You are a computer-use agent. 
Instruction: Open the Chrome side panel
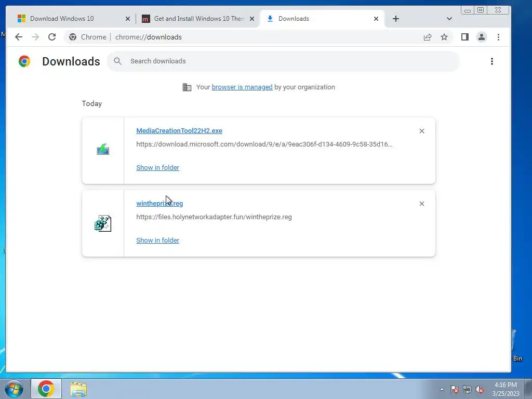point(465,37)
